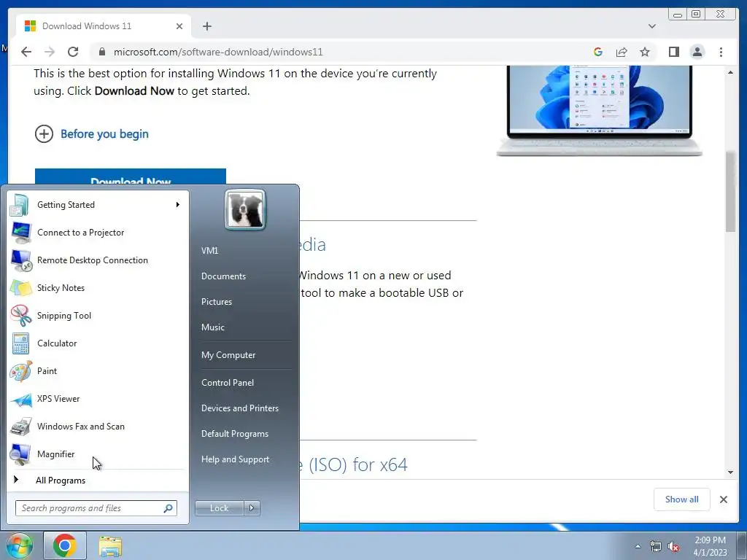This screenshot has height=560, width=747.
Task: Open the Calculator icon
Action: click(20, 343)
